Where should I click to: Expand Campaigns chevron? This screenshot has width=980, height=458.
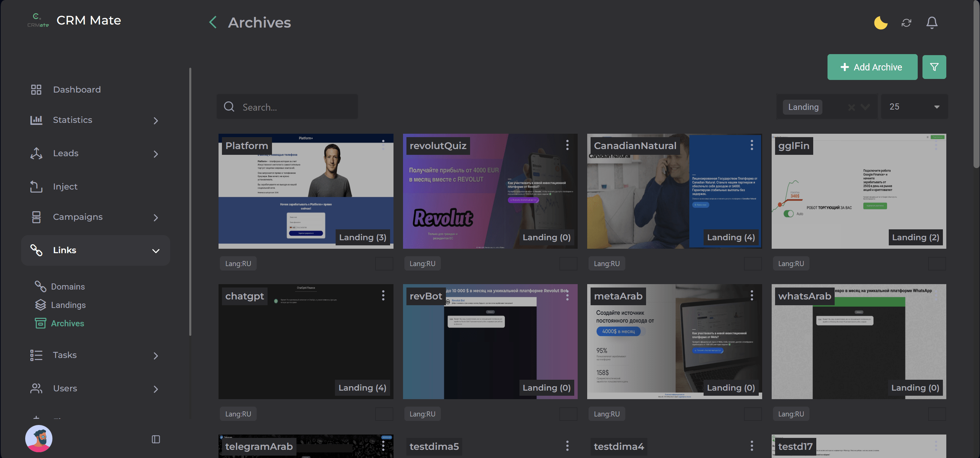pyautogui.click(x=156, y=217)
